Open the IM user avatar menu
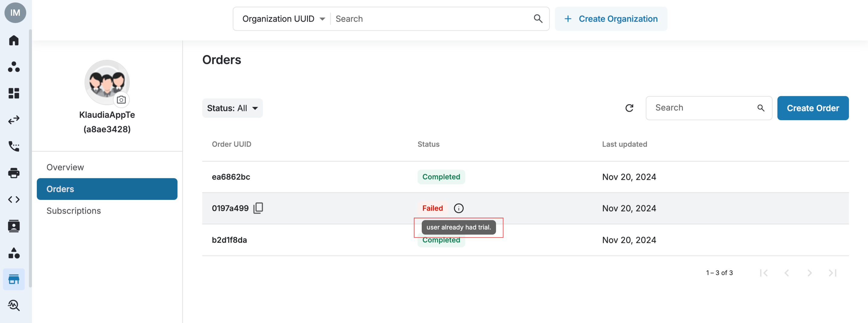This screenshot has height=323, width=868. (15, 13)
